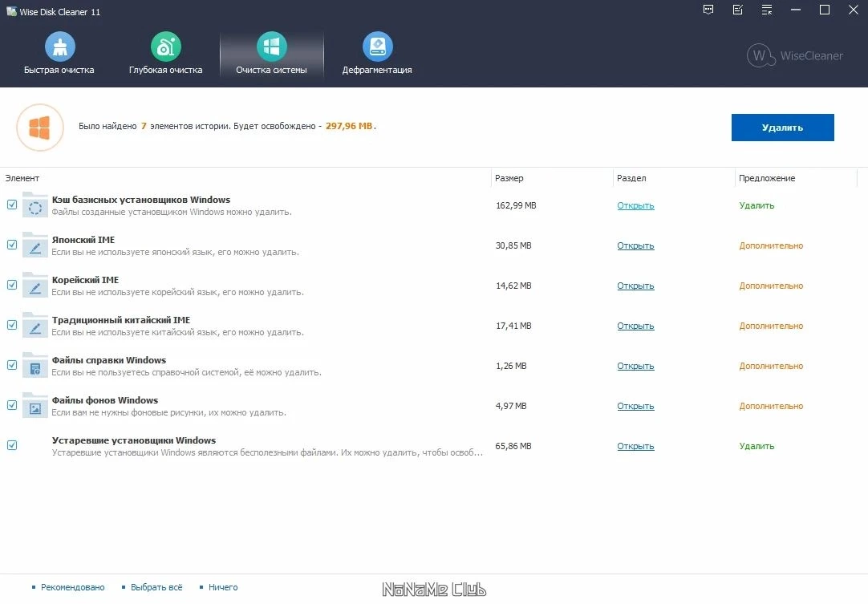Select Файлы справки Windows title text

pos(109,360)
